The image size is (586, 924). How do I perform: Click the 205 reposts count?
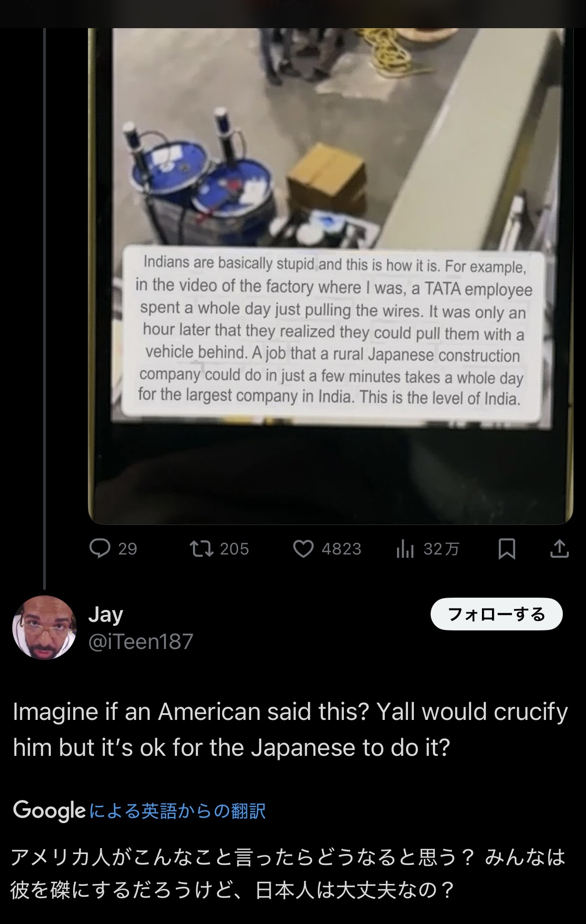[234, 549]
